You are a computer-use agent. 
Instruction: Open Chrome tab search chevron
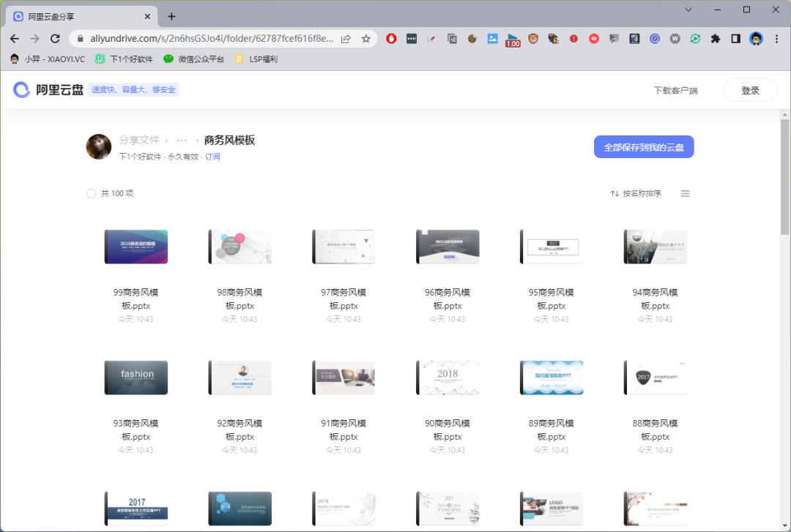[688, 10]
